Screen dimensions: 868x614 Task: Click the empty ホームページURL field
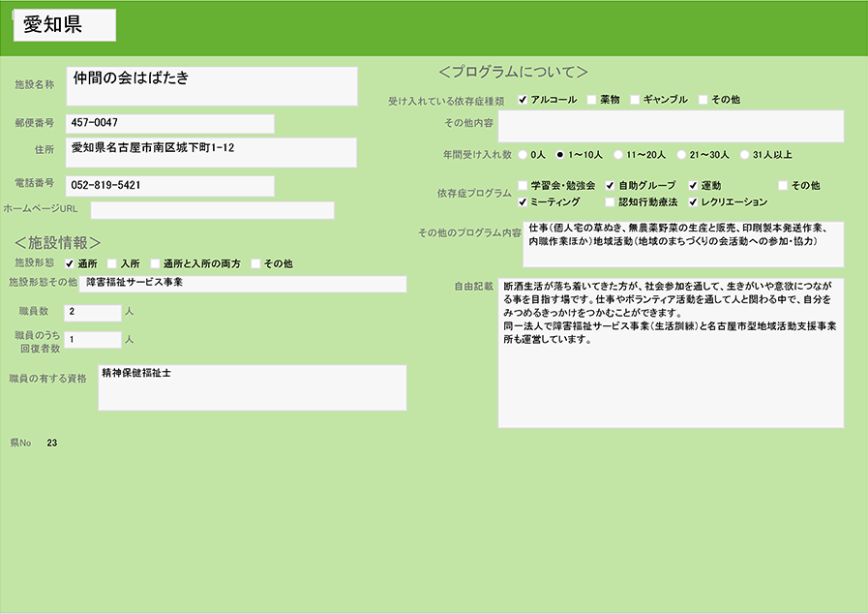[x=212, y=210]
